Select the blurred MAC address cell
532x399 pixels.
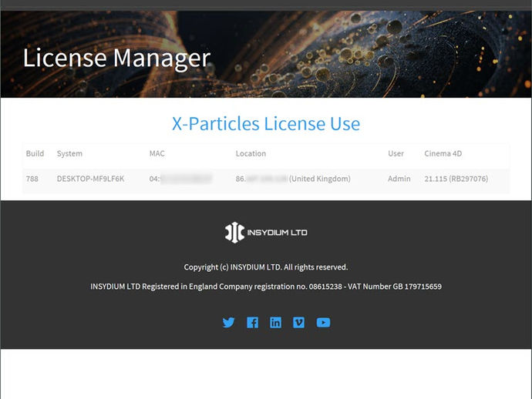181,179
